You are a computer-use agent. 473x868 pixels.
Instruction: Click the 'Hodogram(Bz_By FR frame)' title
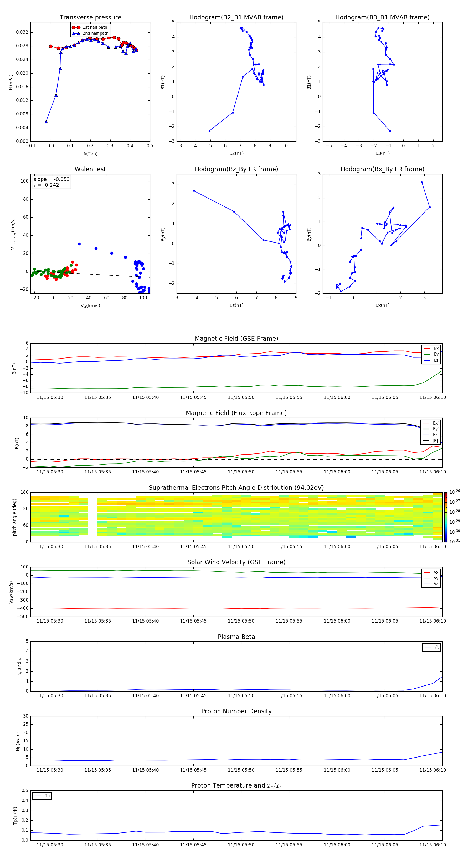click(236, 169)
